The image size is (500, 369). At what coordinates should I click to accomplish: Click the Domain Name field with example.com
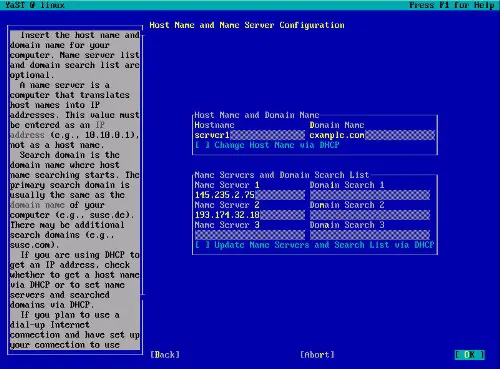372,135
